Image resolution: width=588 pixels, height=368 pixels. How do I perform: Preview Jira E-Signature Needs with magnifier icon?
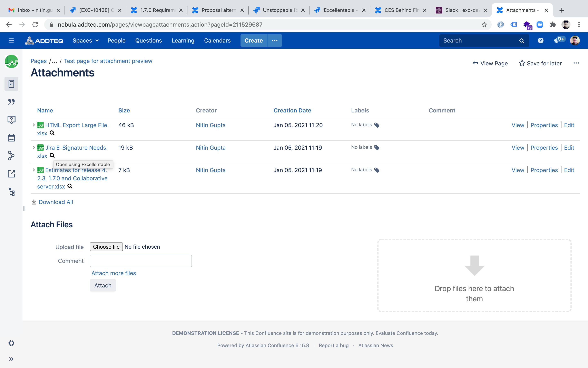click(x=52, y=155)
